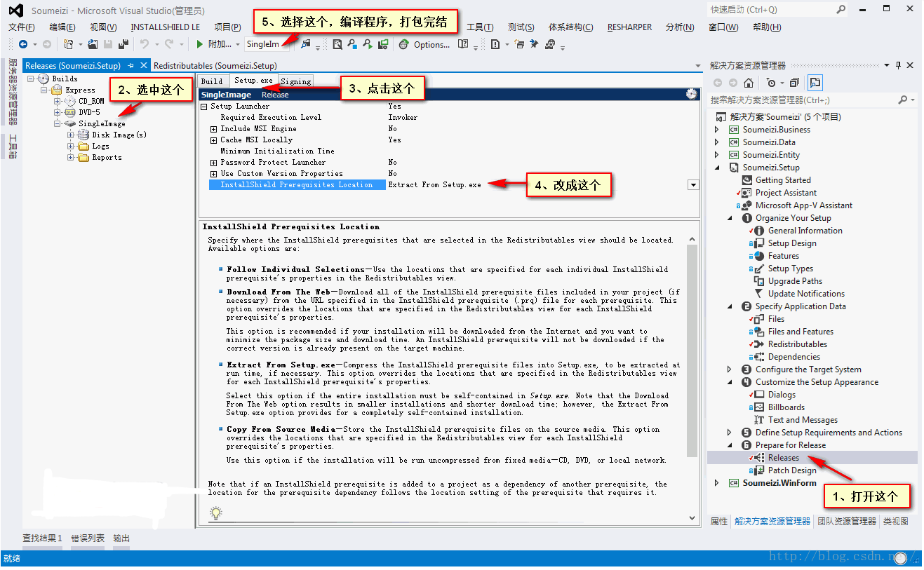Screen dimensions: 924x570
Task: Click the Dialogs icon in Solution Explorer
Action: click(758, 395)
